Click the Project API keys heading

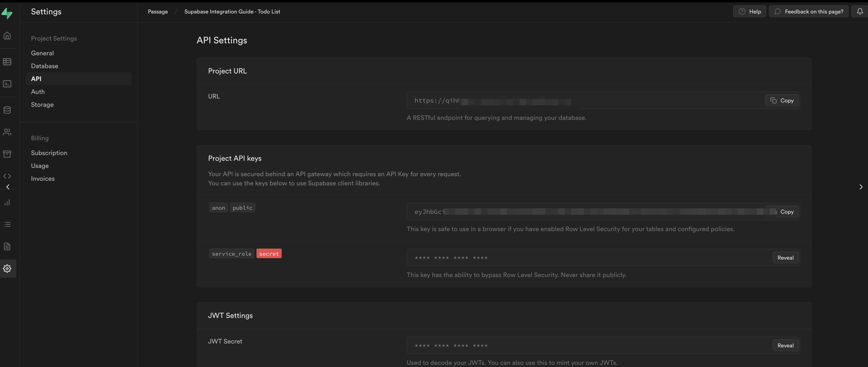point(234,158)
